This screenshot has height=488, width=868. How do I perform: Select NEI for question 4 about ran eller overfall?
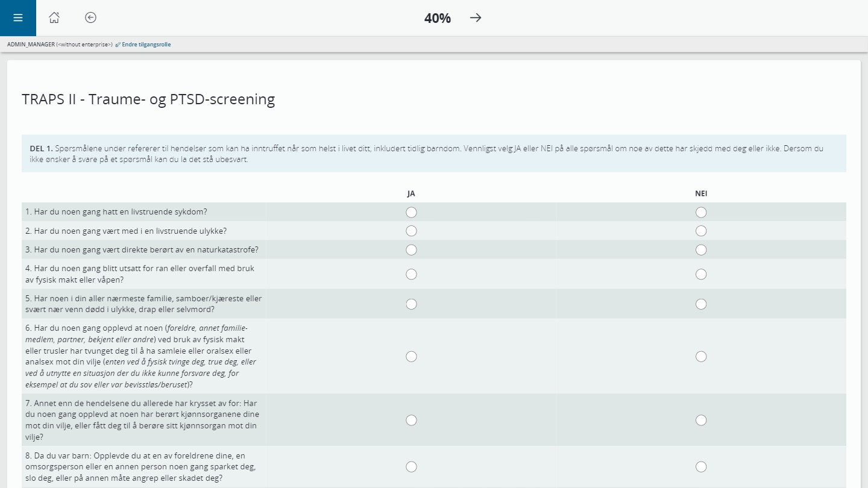tap(701, 274)
